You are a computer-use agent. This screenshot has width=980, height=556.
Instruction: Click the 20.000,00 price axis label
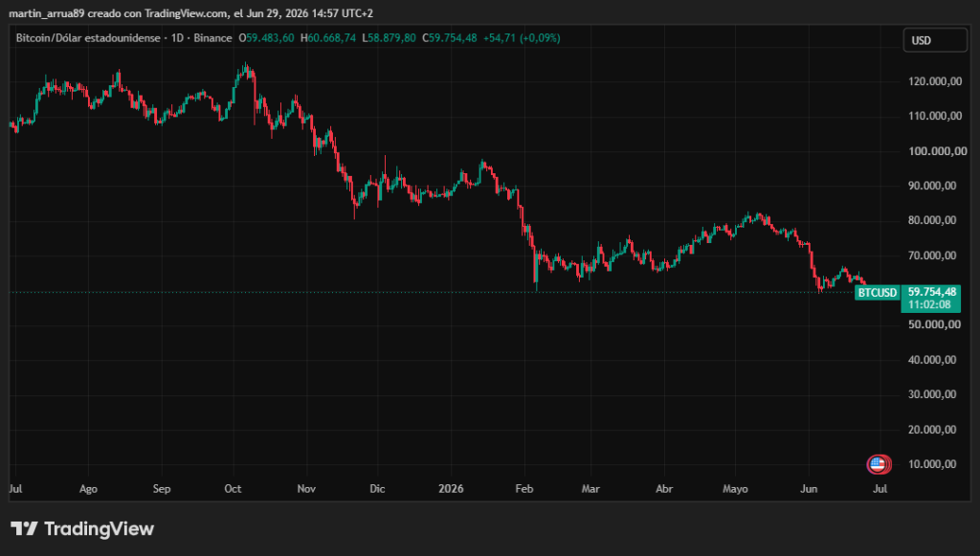click(x=932, y=430)
